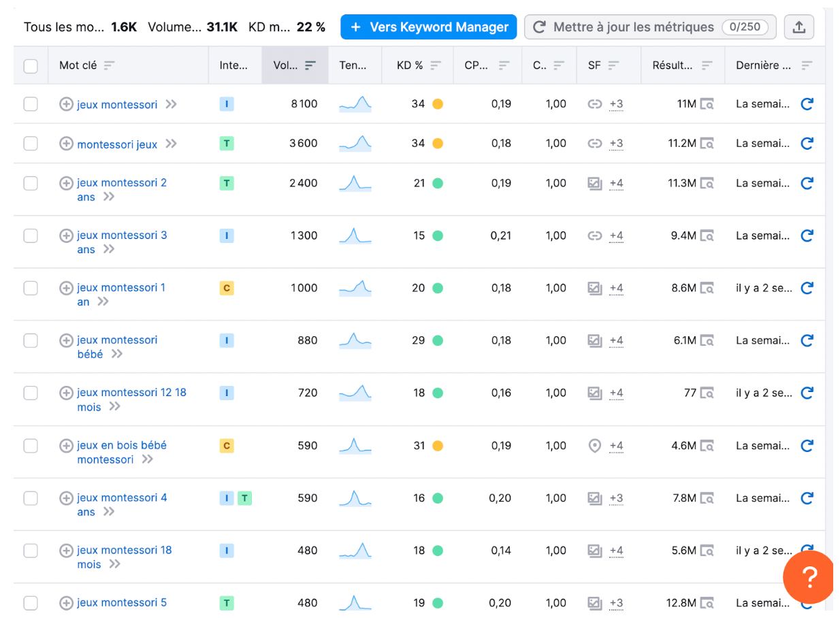
Task: Open the montessori jeux keyword link
Action: click(117, 144)
